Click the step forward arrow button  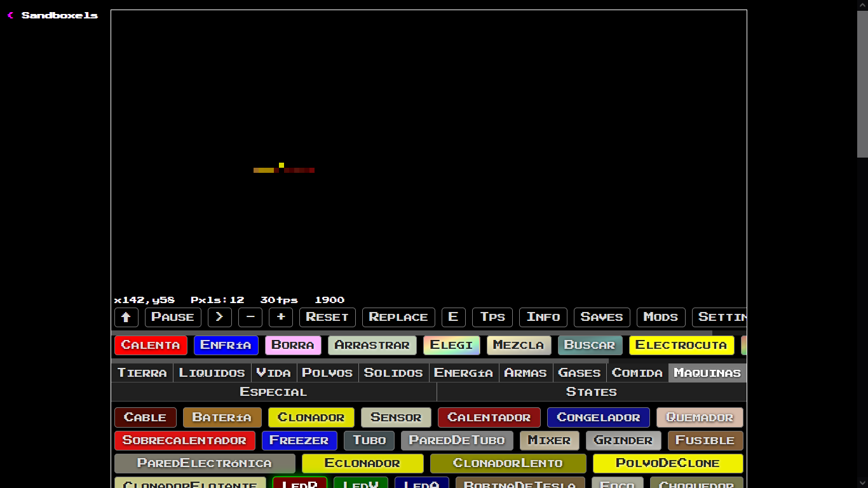pos(220,317)
